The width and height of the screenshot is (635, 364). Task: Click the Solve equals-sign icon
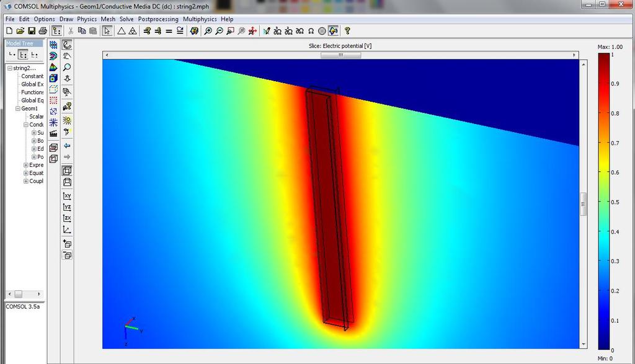[x=169, y=31]
